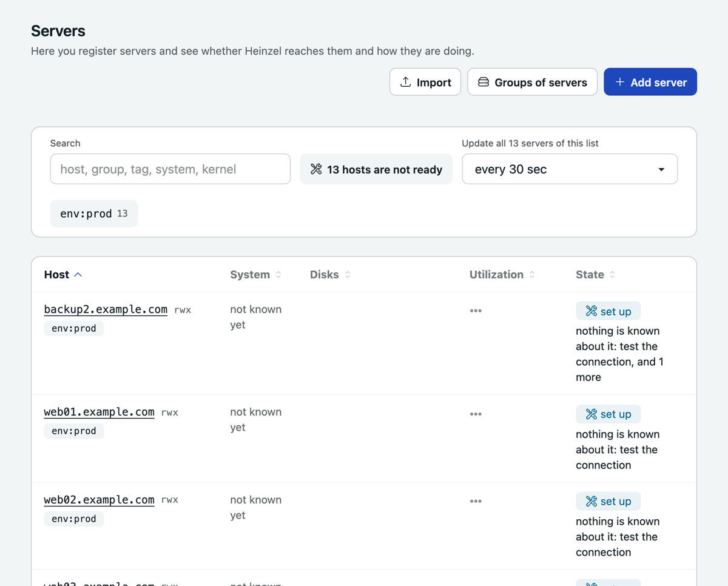Screen dimensions: 728x586
Task: Click env:prod tag under web02.example.com
Action: pos(74,519)
